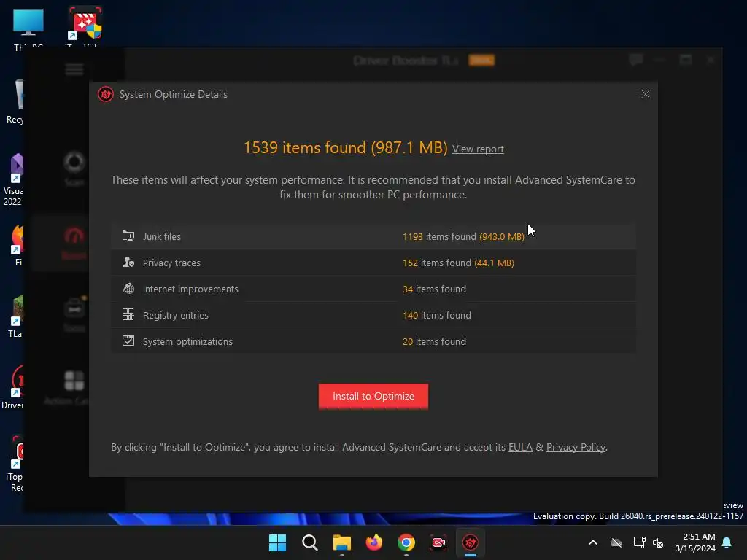Viewport: 747px width, 560px height.
Task: Select the System optimizations label
Action: click(187, 341)
